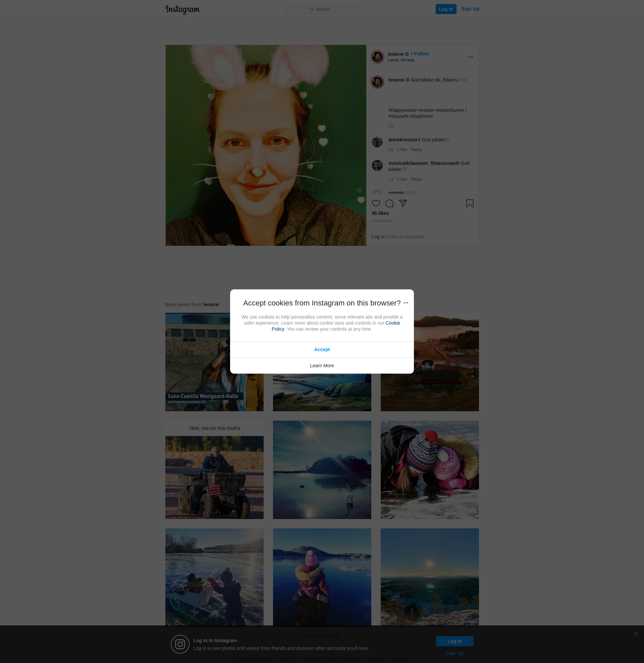Open the ATV 'Girls, we run this mutha' thumbnail

click(x=214, y=470)
